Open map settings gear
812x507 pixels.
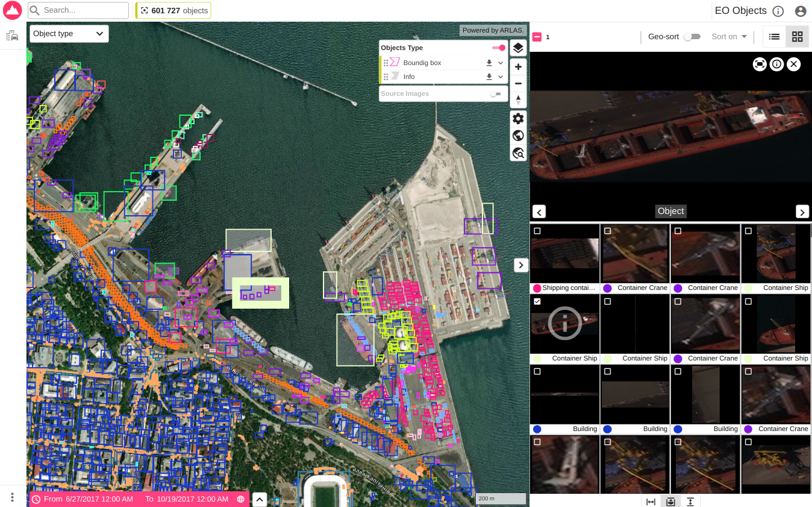[518, 118]
